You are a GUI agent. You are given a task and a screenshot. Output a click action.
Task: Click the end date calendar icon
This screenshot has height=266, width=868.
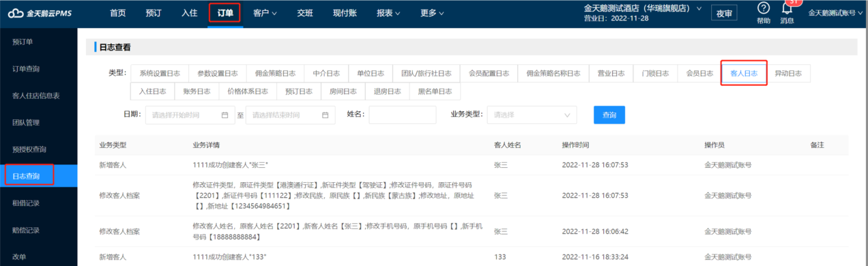pos(325,115)
